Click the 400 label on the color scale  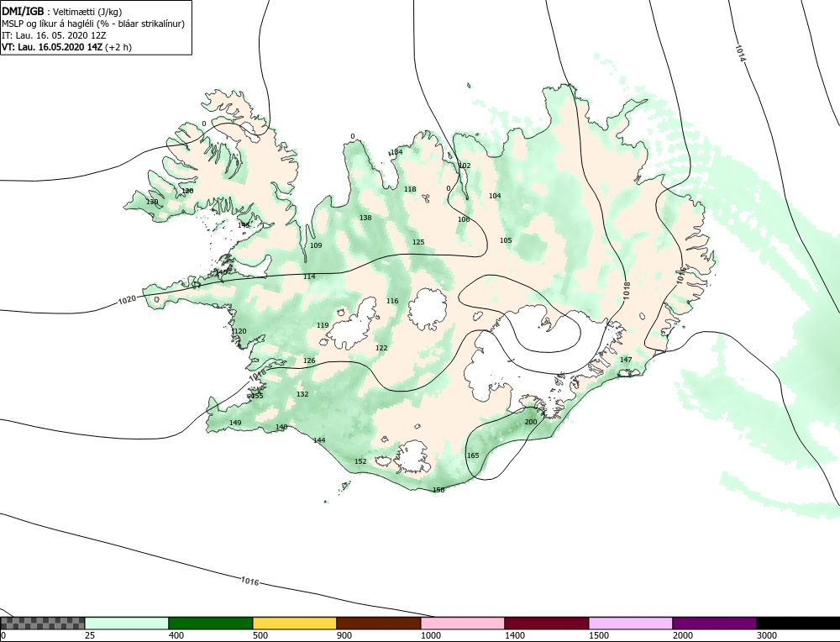tap(176, 635)
